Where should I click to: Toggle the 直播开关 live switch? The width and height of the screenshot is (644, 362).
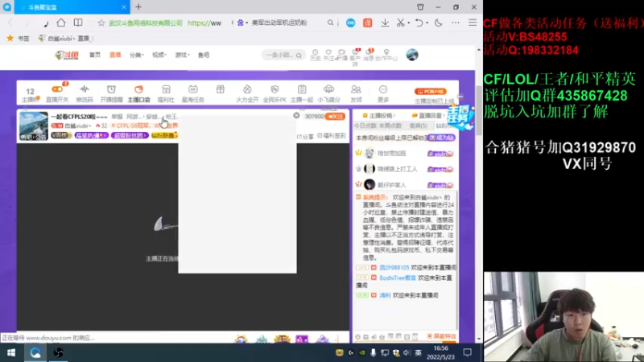point(57,93)
